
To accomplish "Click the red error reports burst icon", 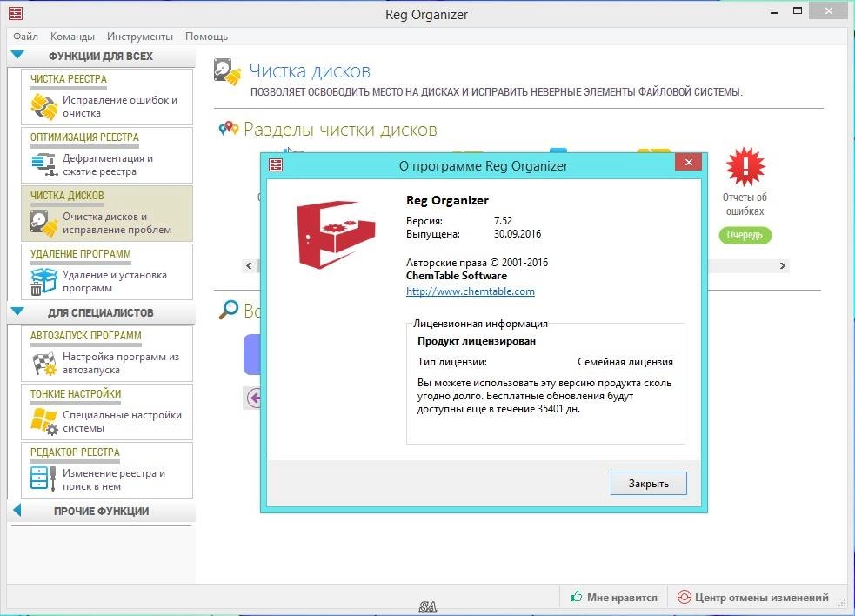I will click(745, 166).
